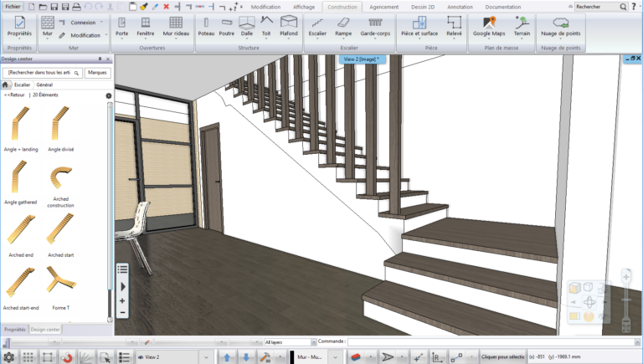
Task: Open the Nuage de points tool
Action: 560,27
